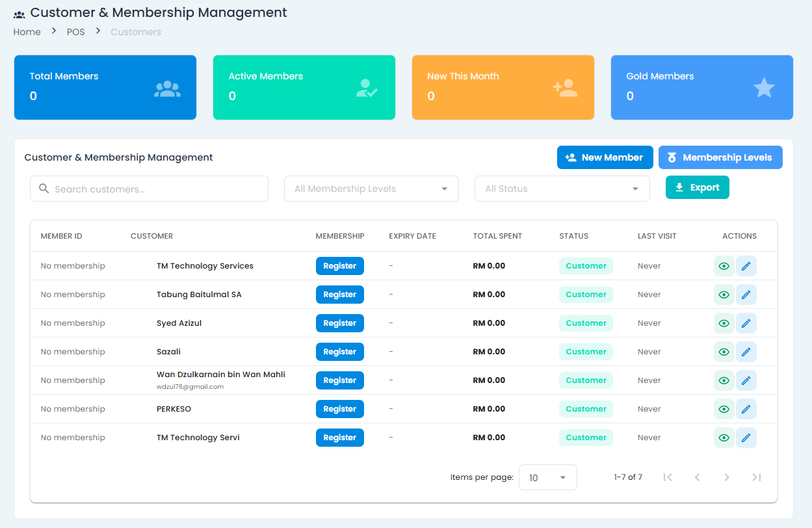Open All Status filter dropdown
Viewport: 812px width, 528px height.
tap(562, 189)
